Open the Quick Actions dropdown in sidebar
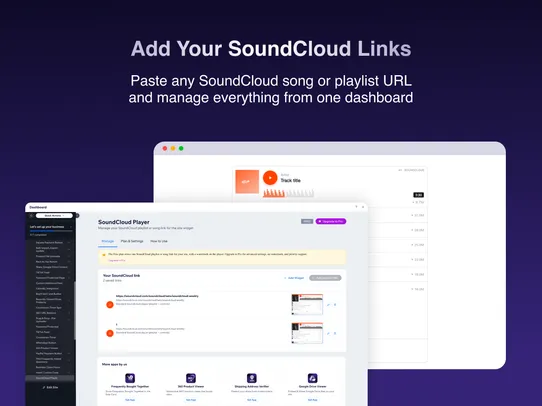This screenshot has height=406, width=542. point(54,216)
